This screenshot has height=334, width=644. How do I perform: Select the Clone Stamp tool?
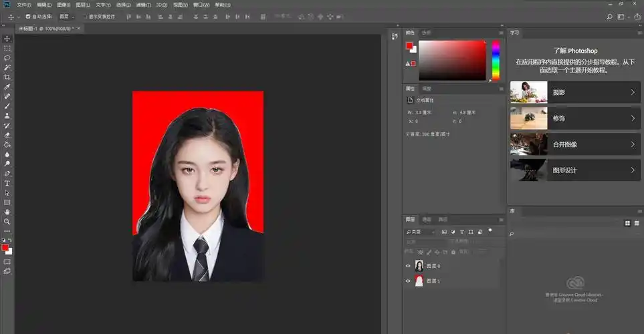pos(7,116)
